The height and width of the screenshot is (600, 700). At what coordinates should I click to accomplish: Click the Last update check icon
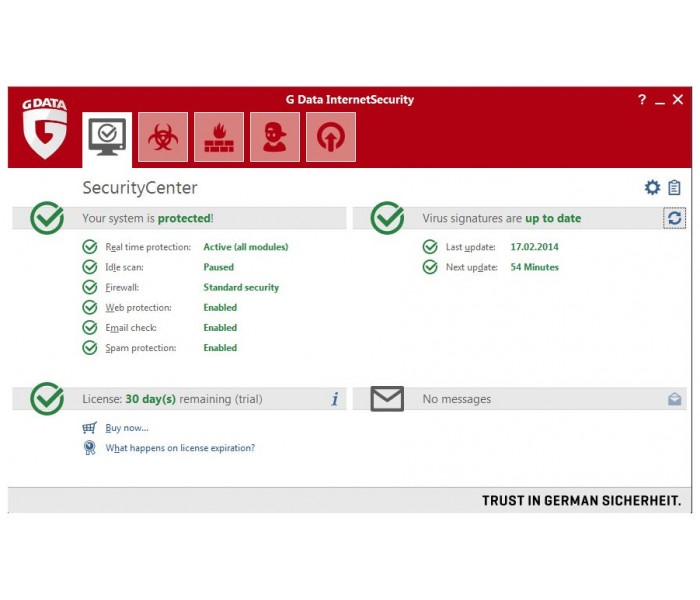pos(430,246)
